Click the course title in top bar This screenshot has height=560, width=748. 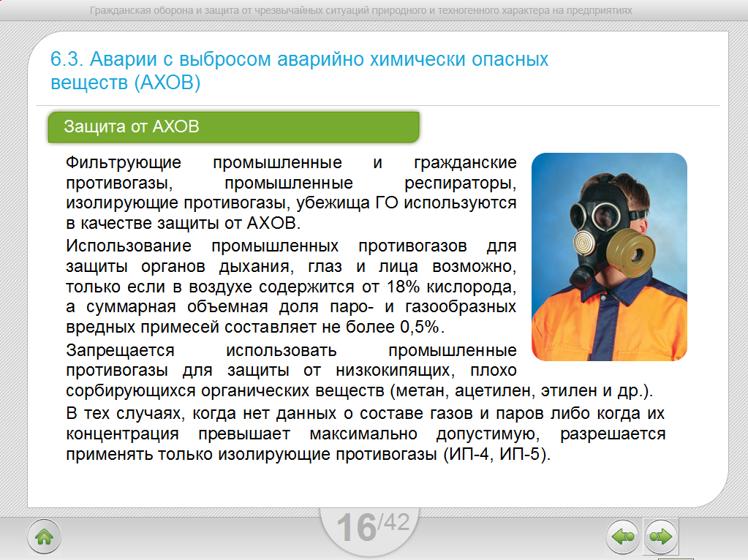[x=360, y=11]
